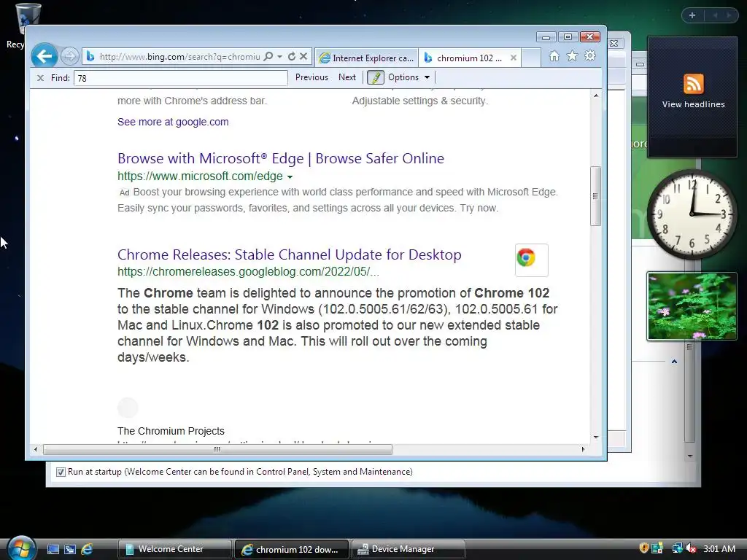747x560 pixels.
Task: Click the chromereleases.googleblog.com URL
Action: point(248,271)
